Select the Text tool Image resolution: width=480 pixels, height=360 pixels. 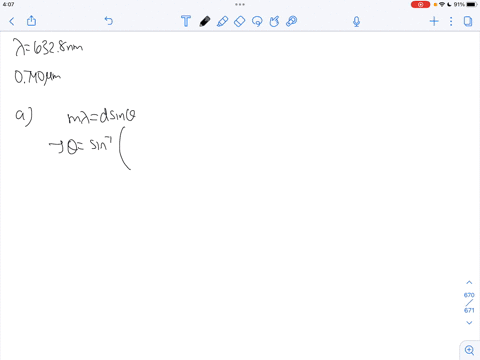(x=186, y=21)
